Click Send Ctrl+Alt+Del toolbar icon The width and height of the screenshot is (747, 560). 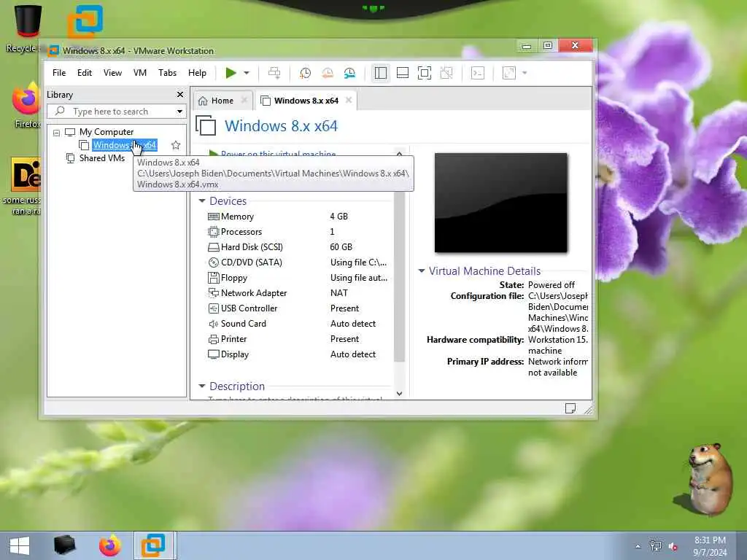coord(274,73)
